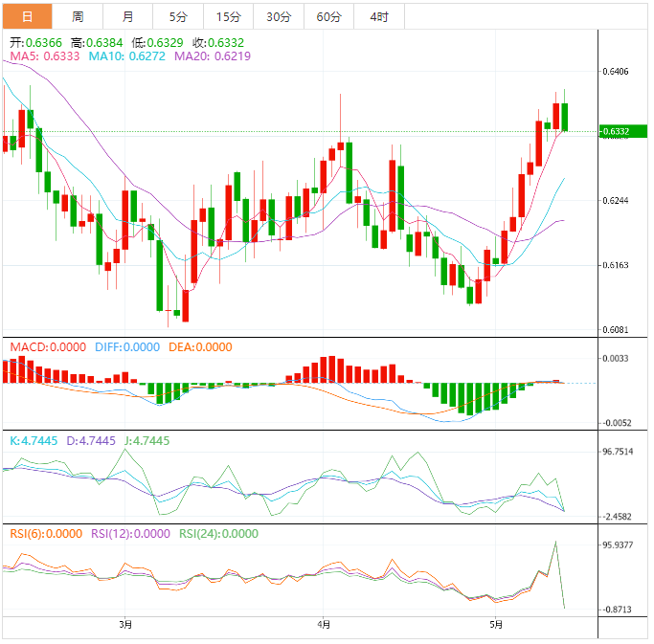Open the 5分 interval tab
The image size is (654, 644).
(178, 16)
